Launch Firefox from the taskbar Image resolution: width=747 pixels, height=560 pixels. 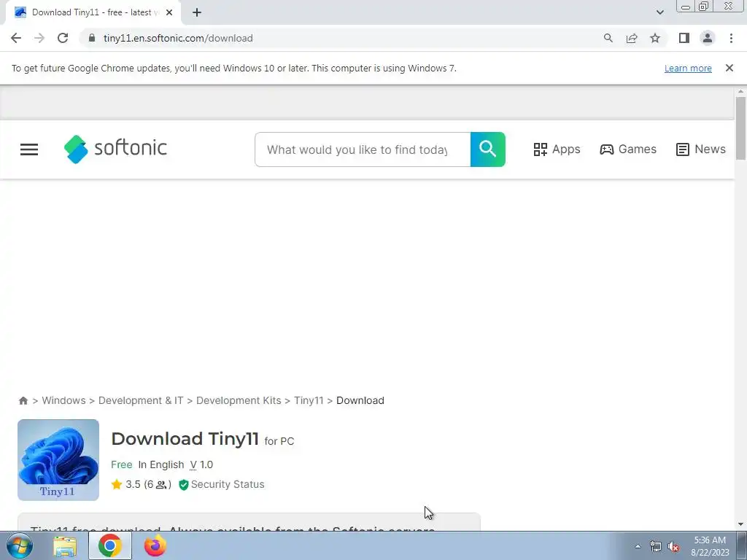point(155,545)
